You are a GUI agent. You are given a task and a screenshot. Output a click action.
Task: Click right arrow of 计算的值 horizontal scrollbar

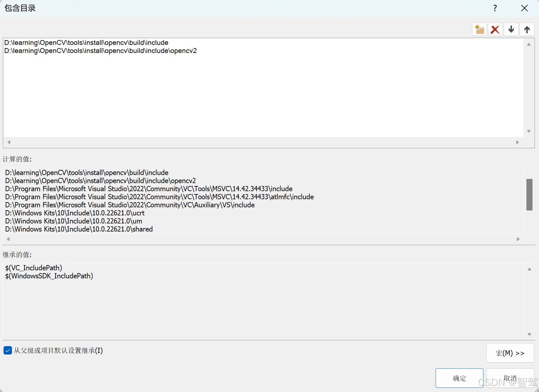518,239
